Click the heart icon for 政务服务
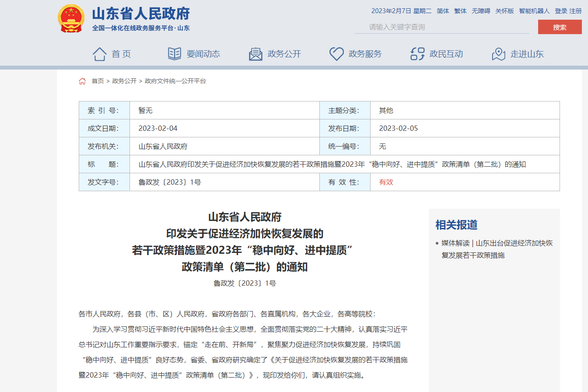Screen dimensions: 588x392 [x=336, y=54]
